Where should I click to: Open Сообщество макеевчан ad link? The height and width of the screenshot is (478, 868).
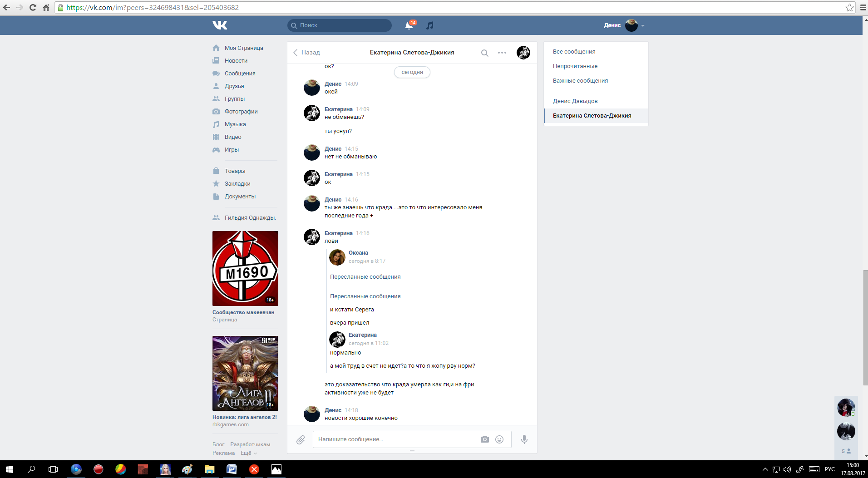click(x=243, y=312)
